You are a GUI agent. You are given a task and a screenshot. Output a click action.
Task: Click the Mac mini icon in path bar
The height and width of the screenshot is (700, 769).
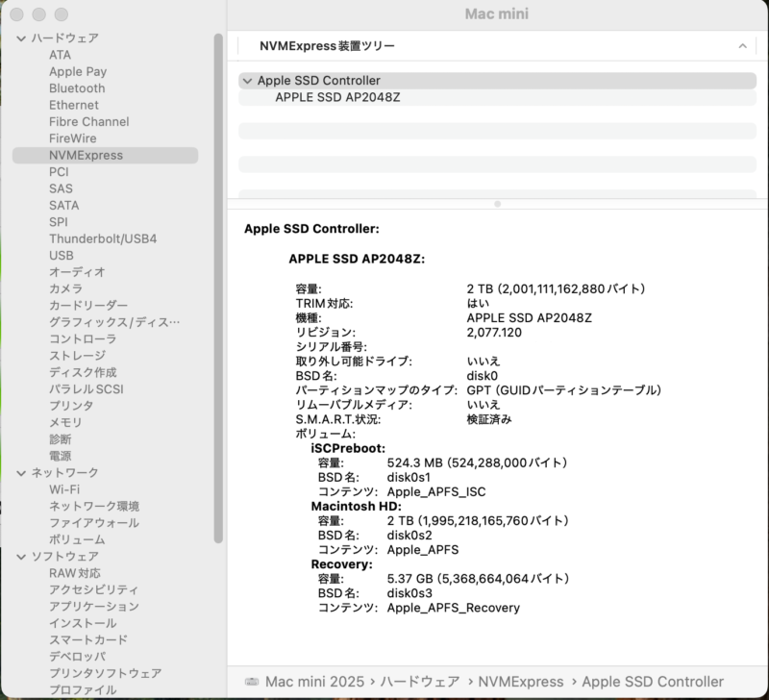[252, 682]
